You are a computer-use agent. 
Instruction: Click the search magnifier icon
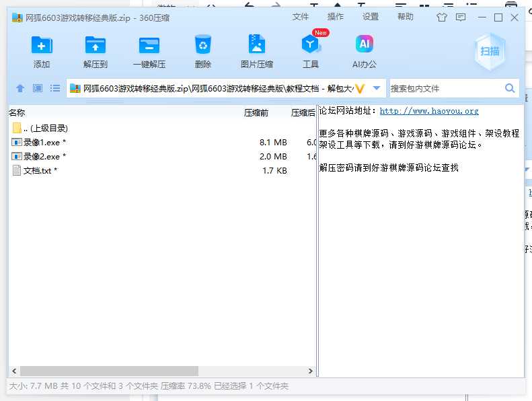point(510,88)
